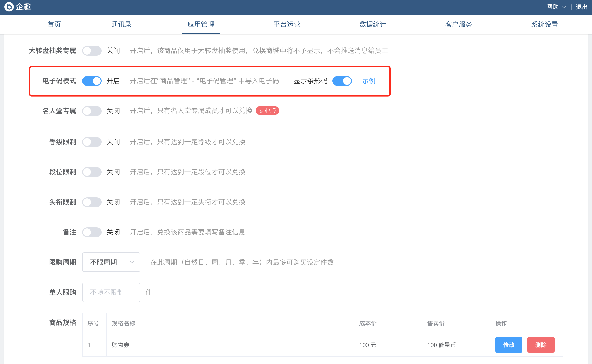Turn off the 电子码模式 switch
Image resolution: width=592 pixels, height=364 pixels.
click(92, 81)
